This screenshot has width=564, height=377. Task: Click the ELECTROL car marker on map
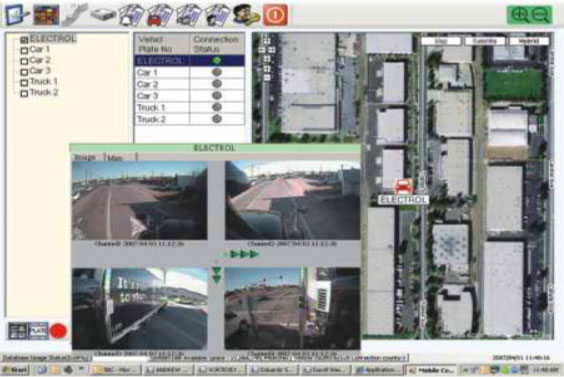[x=403, y=187]
